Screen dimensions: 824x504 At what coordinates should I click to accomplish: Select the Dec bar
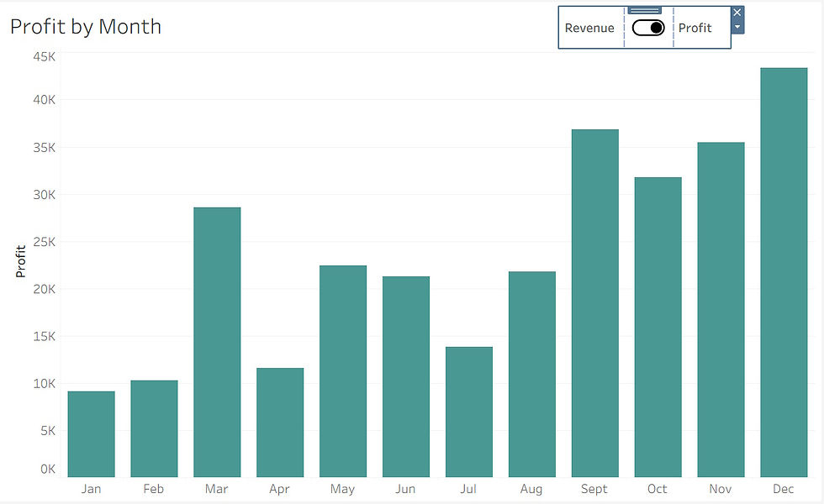[784, 272]
